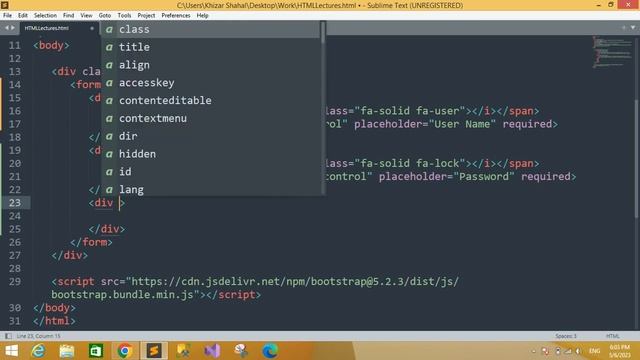
Task: Click the unsaved-changes dot on HTMLLectures.html tab
Action: click(92, 28)
